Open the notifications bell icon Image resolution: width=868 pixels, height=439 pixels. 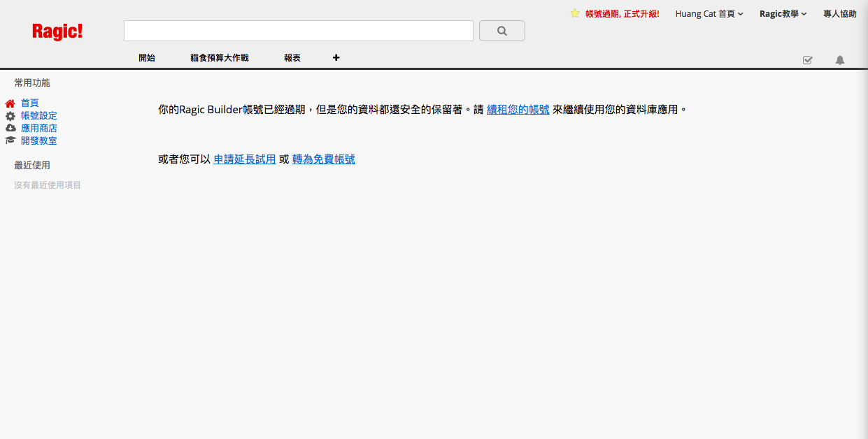coord(840,60)
